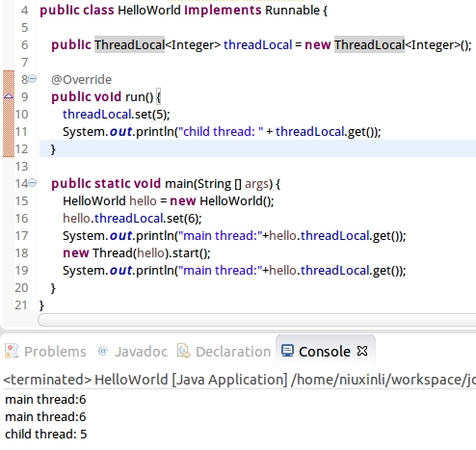Click the Console monitor icon
This screenshot has width=476, height=450.
click(287, 351)
